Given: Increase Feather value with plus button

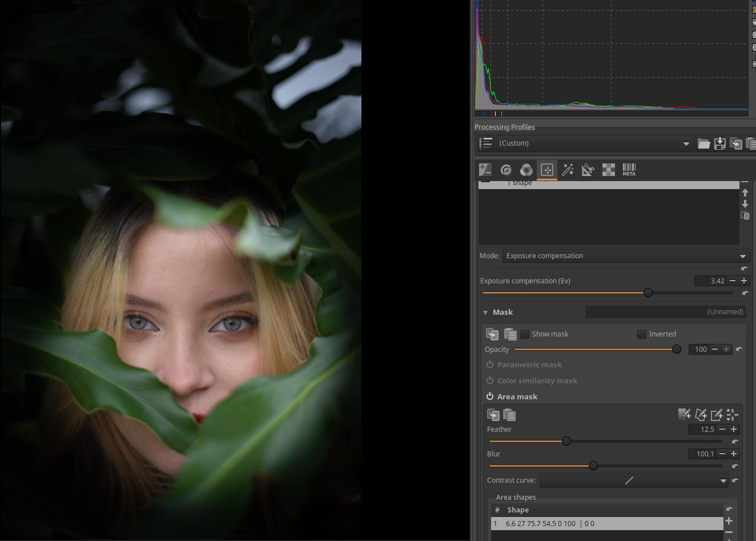Looking at the screenshot, I should (x=734, y=429).
